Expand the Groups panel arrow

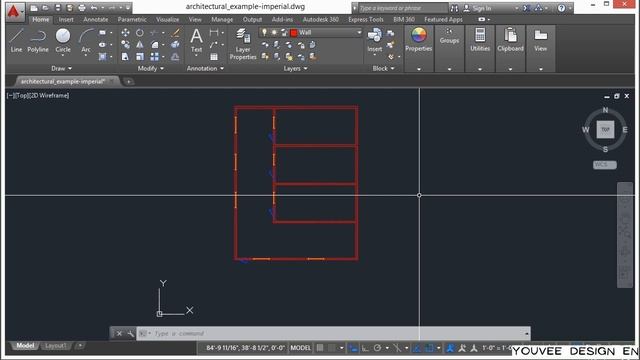click(449, 69)
